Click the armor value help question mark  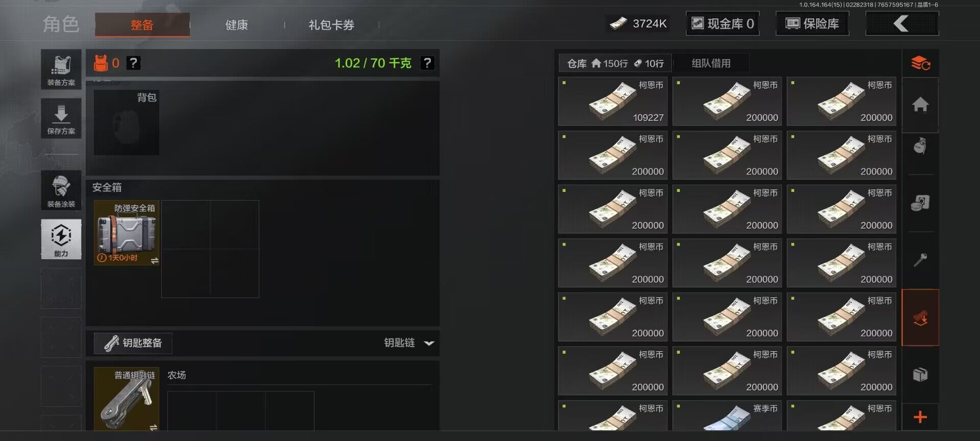click(x=133, y=63)
